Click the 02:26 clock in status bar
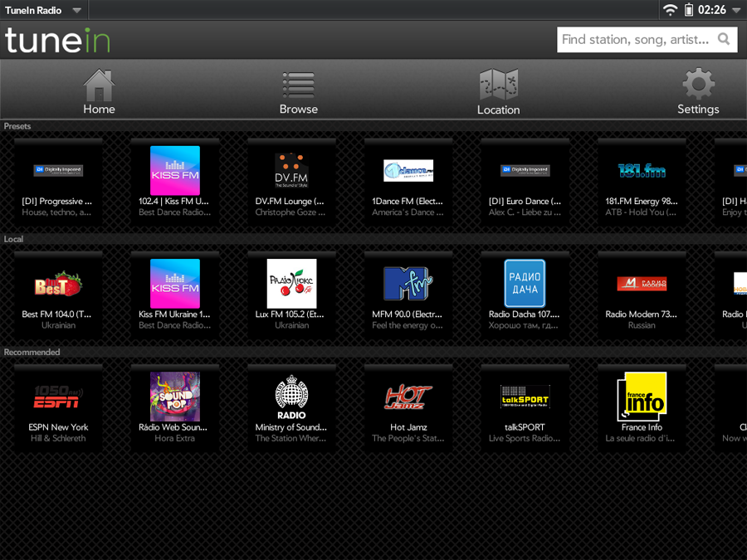The image size is (747, 560). [x=712, y=10]
